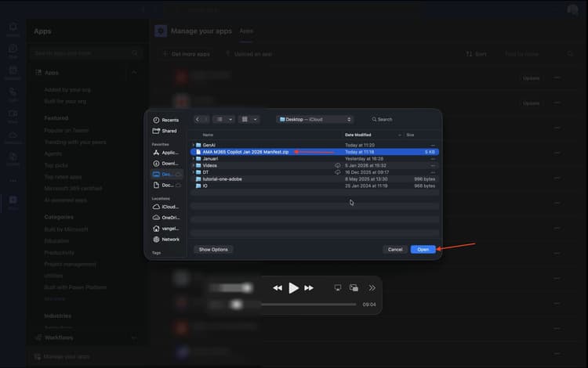Click the Teams Search apps field

tap(85, 53)
